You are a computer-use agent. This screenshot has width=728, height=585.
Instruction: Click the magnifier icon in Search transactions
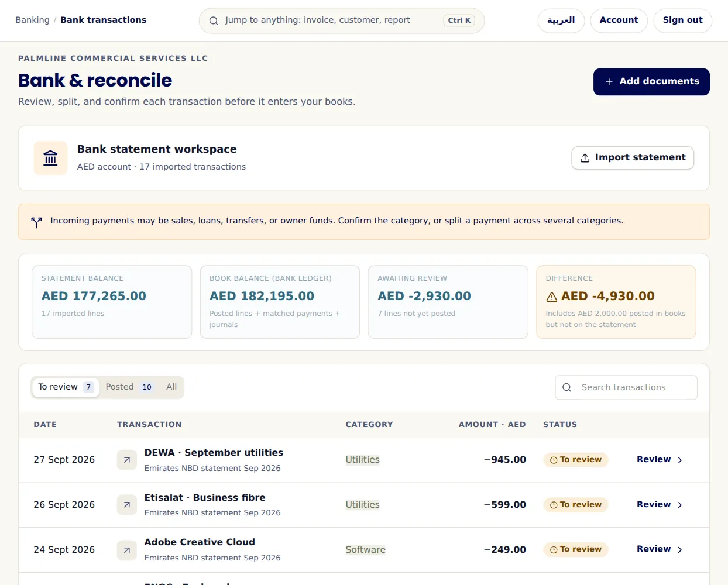point(566,387)
